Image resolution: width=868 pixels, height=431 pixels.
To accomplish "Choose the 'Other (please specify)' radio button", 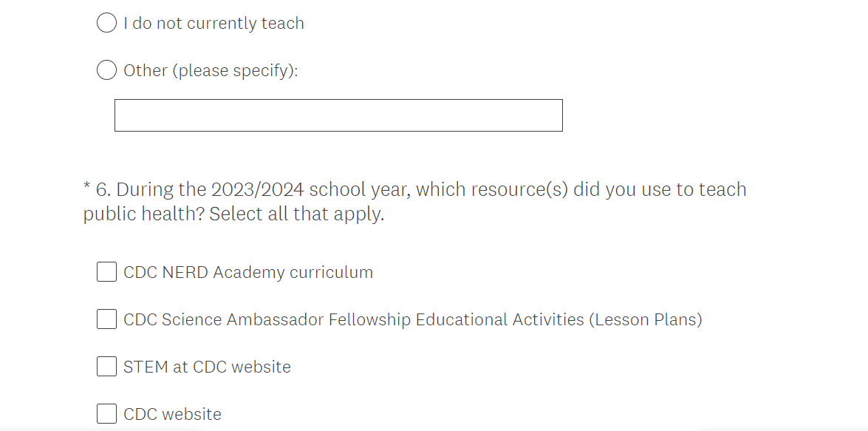I will [x=107, y=71].
